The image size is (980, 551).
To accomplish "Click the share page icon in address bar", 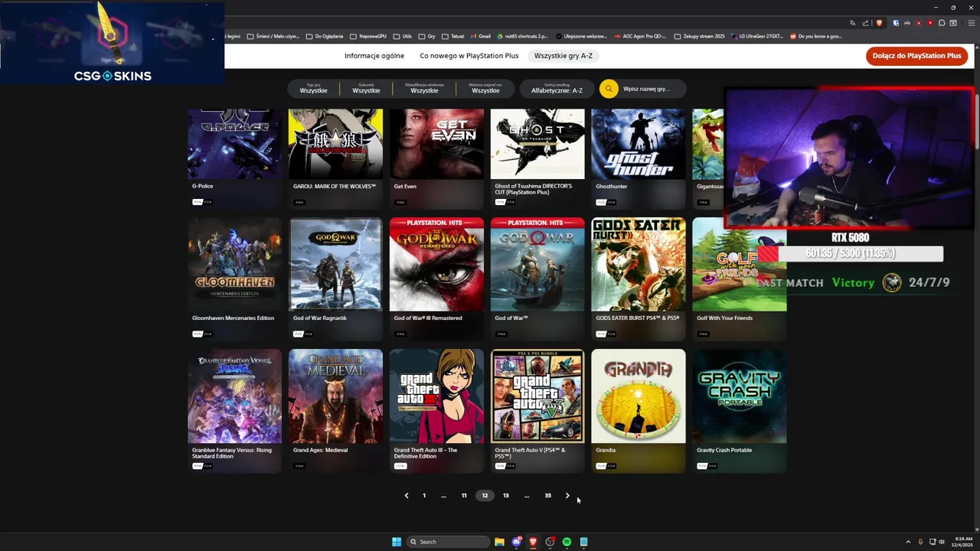I will [866, 23].
